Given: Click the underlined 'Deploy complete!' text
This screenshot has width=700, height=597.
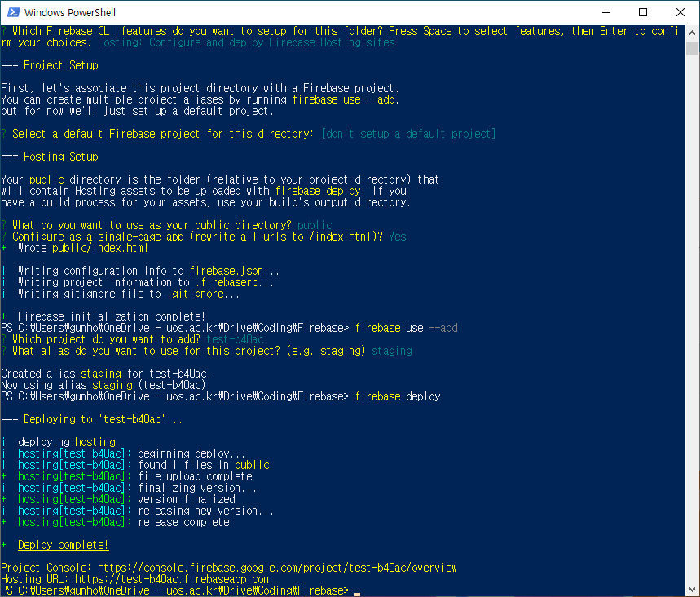Looking at the screenshot, I should [63, 545].
